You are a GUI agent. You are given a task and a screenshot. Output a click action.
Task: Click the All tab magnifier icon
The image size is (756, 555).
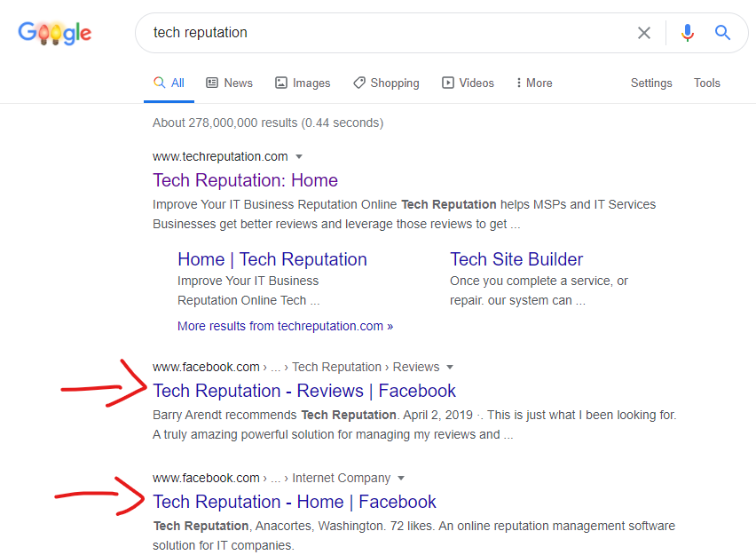coord(159,83)
